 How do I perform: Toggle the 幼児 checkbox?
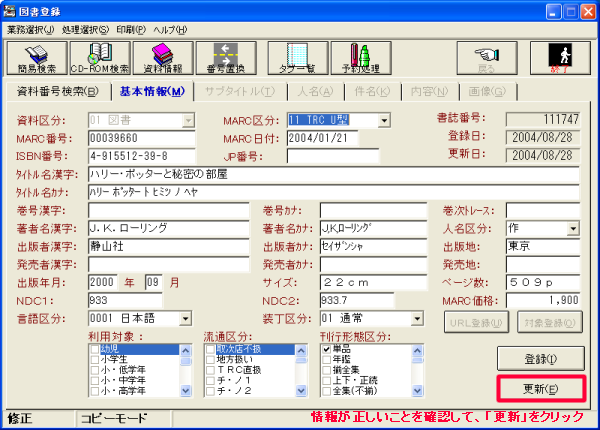(95, 349)
